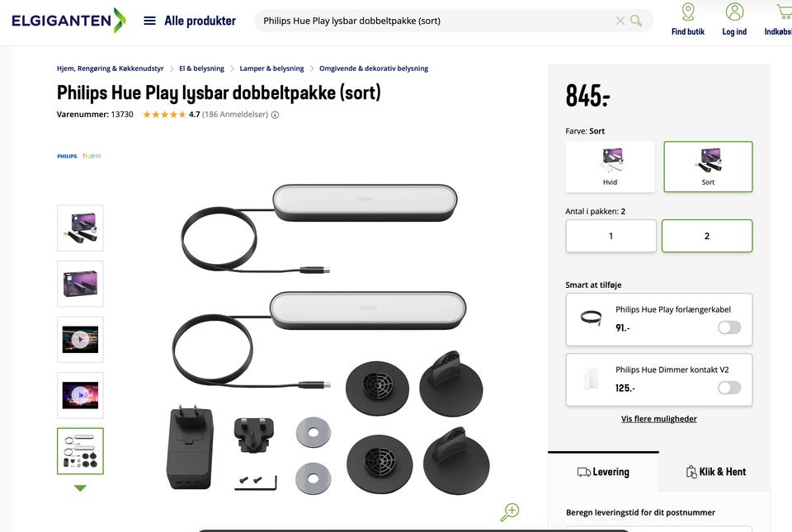The width and height of the screenshot is (792, 532).
Task: Click the Log ind user icon
Action: (x=734, y=12)
